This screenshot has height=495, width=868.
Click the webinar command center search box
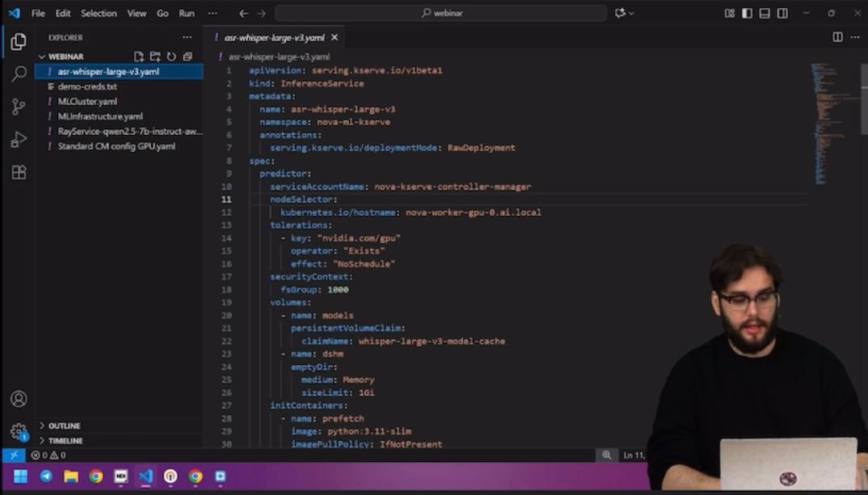pos(440,13)
